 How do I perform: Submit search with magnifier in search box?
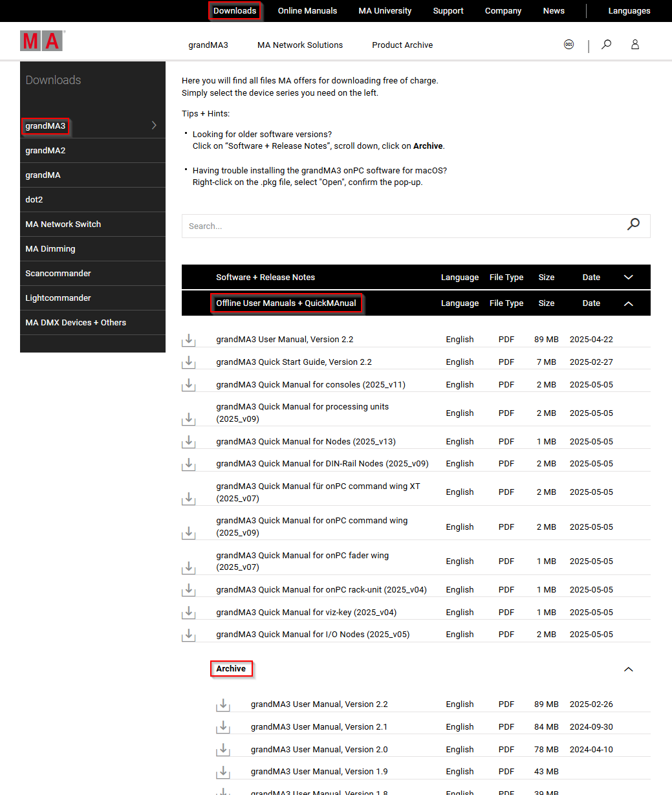coord(633,224)
